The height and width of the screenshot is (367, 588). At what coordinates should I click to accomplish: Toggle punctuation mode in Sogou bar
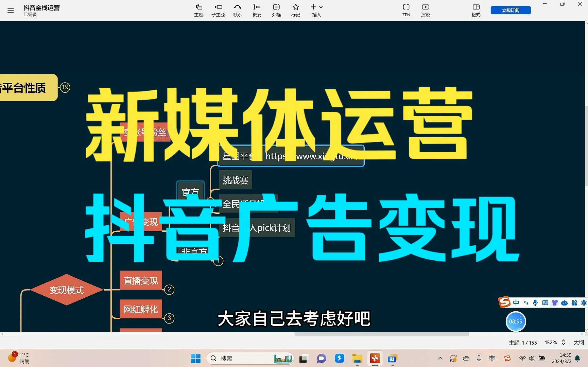point(526,303)
